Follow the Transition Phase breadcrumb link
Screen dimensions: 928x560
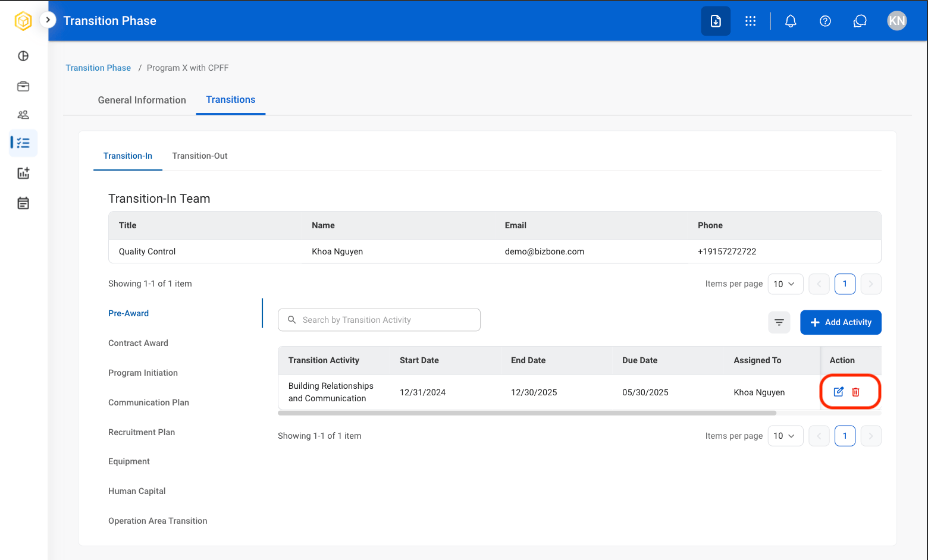click(x=98, y=68)
